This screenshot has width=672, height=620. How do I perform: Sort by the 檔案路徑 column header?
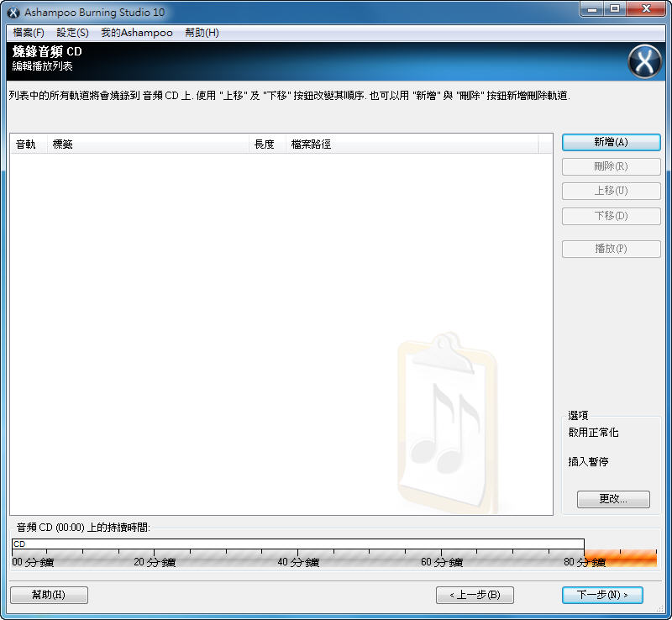[412, 144]
